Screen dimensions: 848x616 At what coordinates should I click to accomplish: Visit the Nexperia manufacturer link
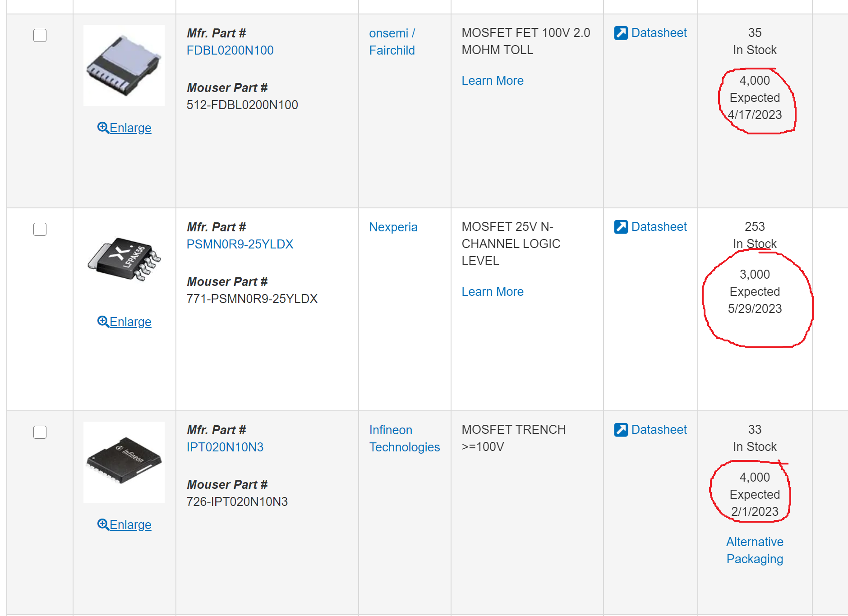(393, 227)
